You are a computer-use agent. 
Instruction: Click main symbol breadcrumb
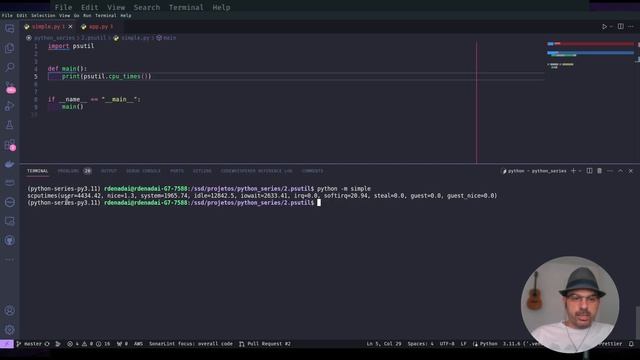tap(166, 38)
